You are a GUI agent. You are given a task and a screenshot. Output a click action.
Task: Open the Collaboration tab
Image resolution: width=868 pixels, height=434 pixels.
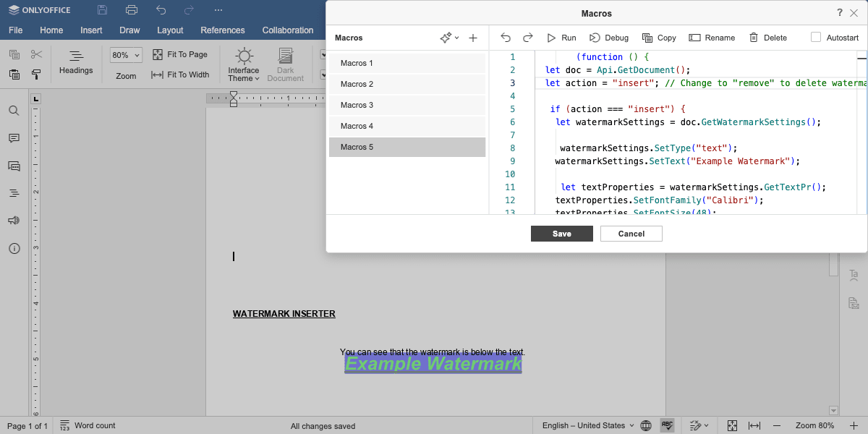288,30
